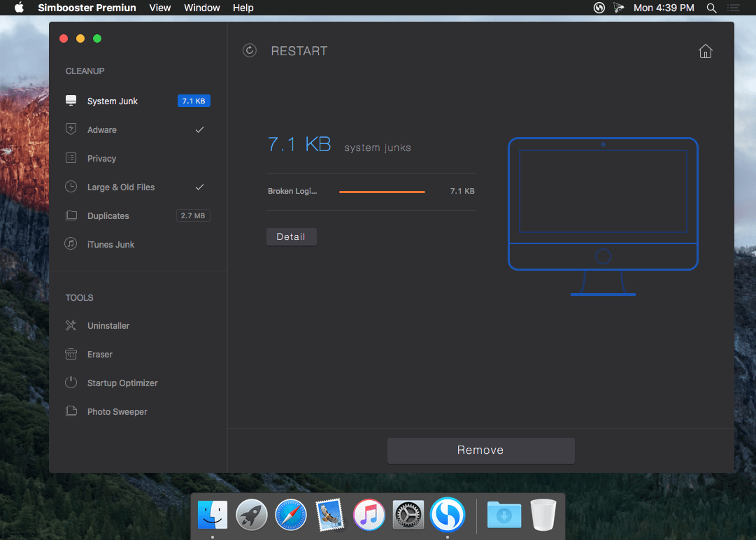
Task: Click the blue iMac illustration
Action: click(x=603, y=216)
